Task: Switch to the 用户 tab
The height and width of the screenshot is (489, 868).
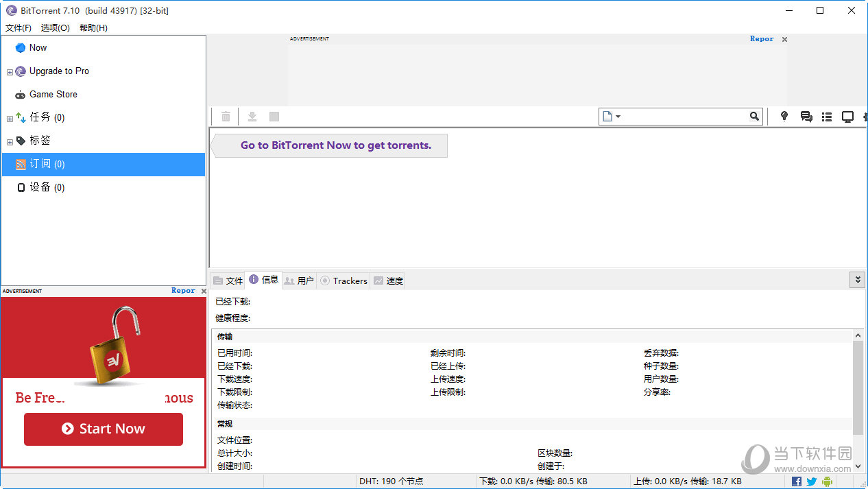Action: (299, 281)
